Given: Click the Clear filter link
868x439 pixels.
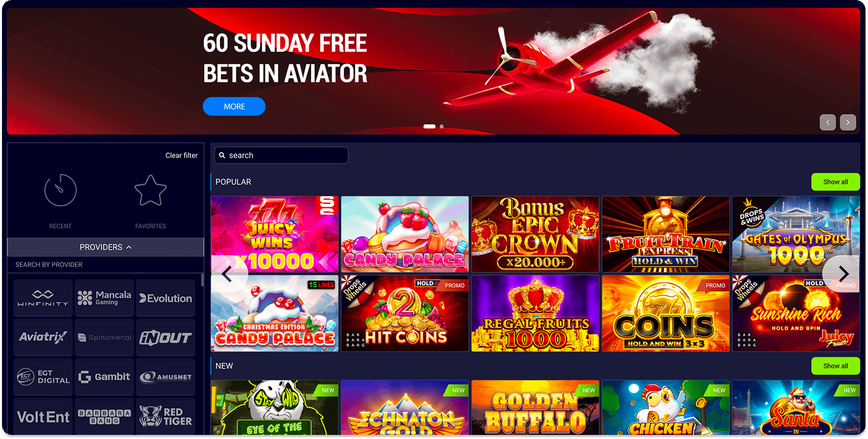Looking at the screenshot, I should 181,155.
